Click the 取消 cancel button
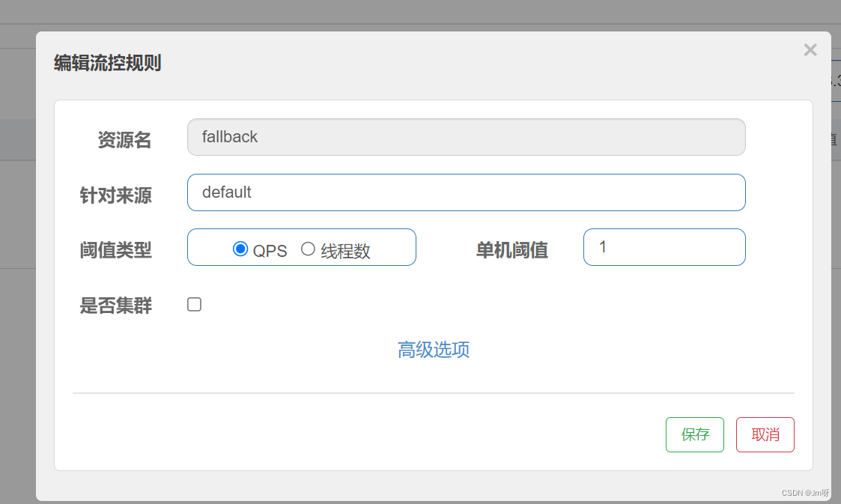Image resolution: width=841 pixels, height=504 pixels. click(x=765, y=434)
